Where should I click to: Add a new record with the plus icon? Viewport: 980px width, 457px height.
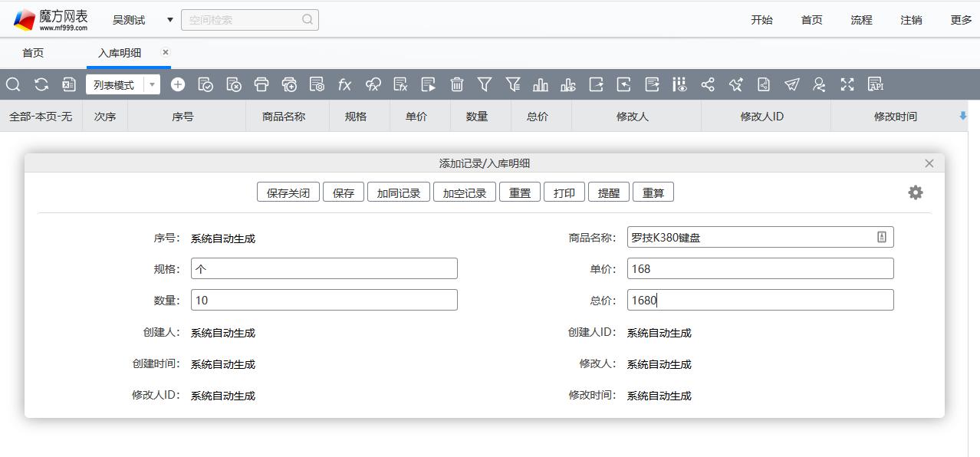tap(177, 84)
